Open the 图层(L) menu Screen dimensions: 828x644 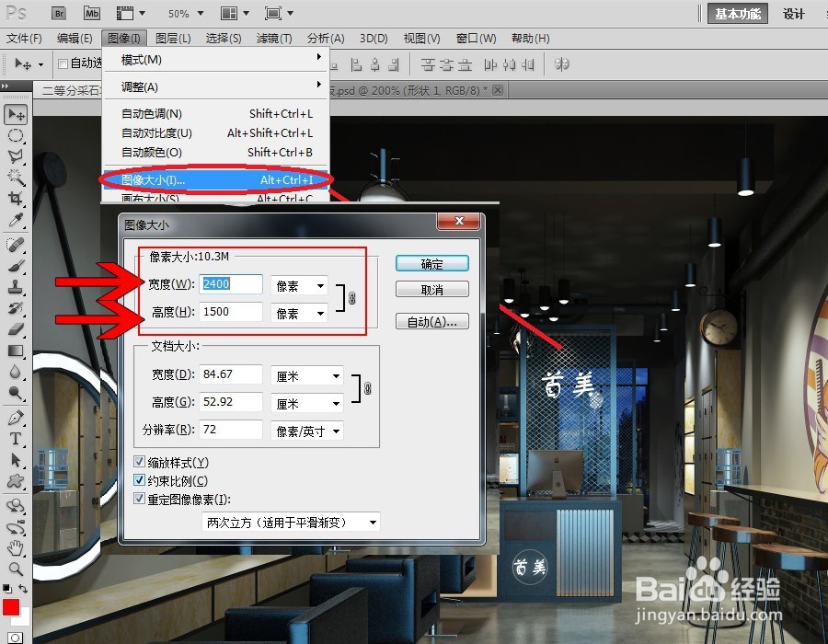(173, 38)
